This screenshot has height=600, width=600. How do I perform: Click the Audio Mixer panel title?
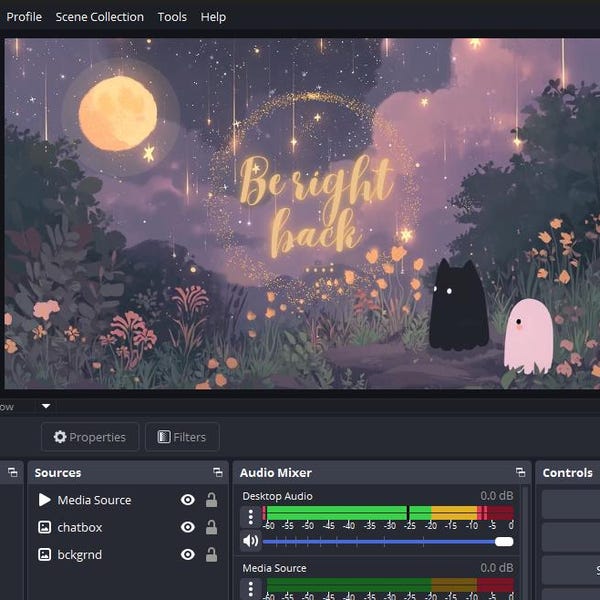[276, 473]
